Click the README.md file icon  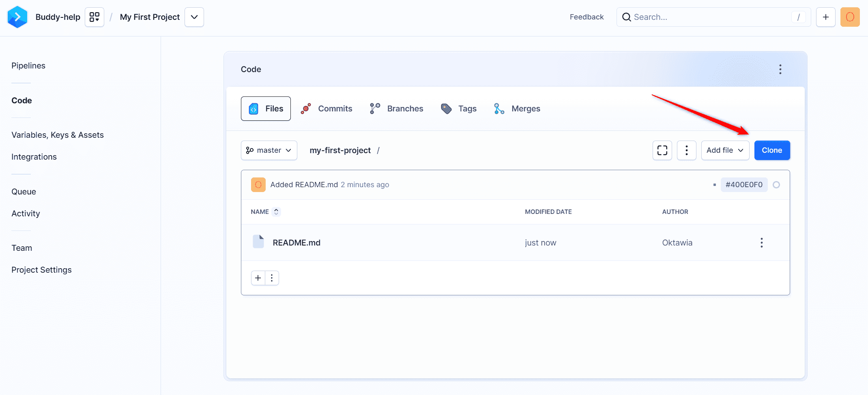coord(258,241)
